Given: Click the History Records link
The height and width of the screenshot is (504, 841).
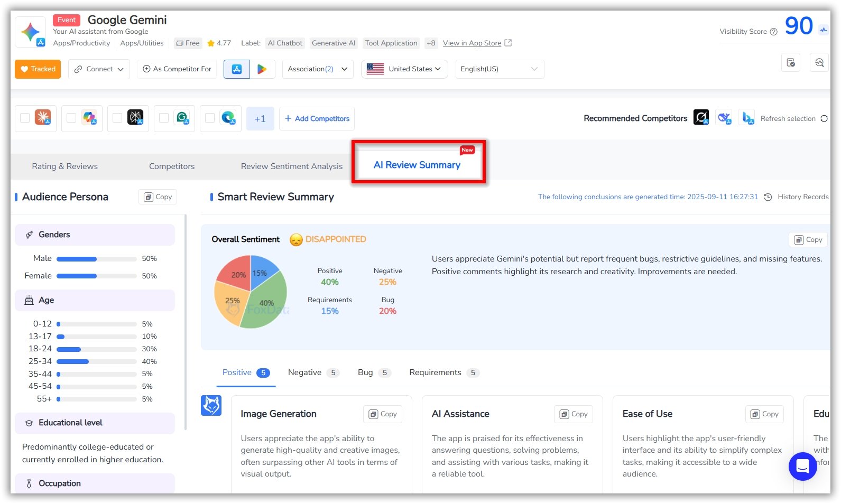Looking at the screenshot, I should 803,197.
